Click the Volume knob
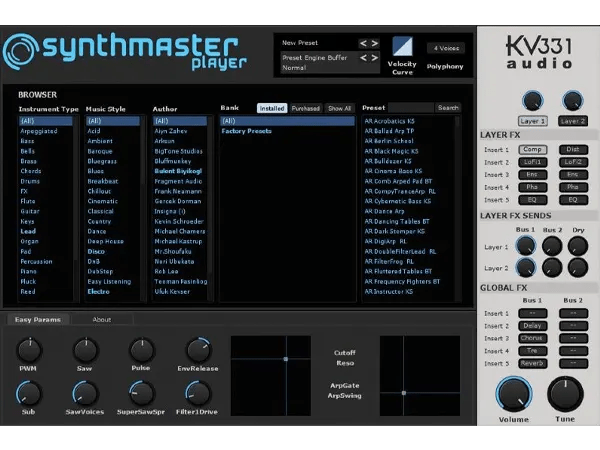The image size is (600, 450). [x=514, y=394]
